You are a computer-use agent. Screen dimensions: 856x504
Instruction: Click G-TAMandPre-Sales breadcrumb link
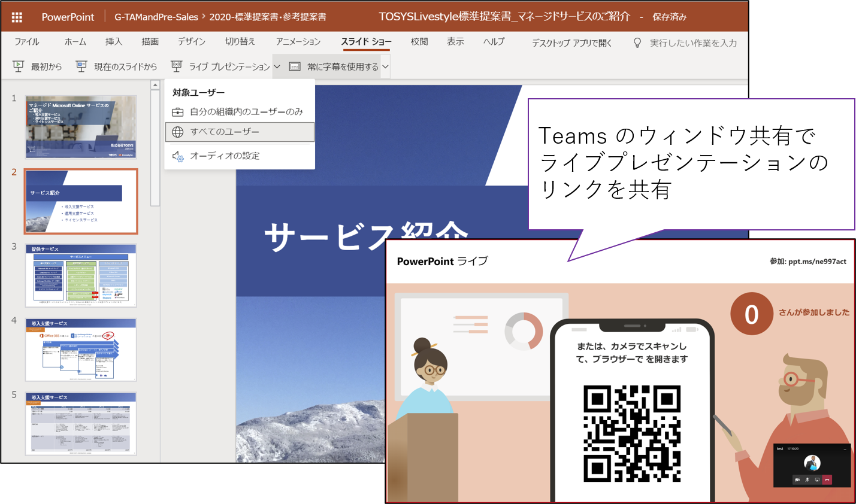click(156, 17)
